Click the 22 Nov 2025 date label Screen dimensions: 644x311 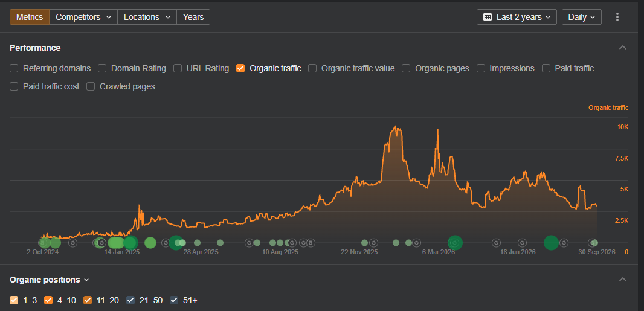359,252
